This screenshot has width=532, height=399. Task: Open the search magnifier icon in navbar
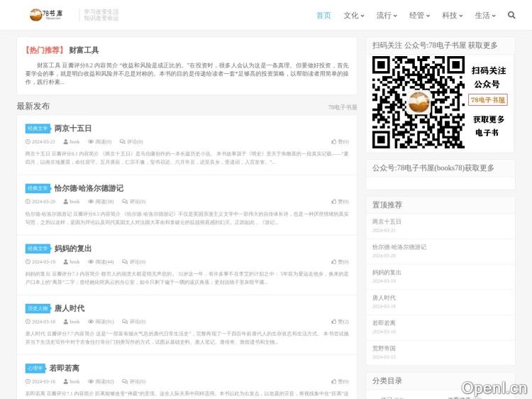tap(511, 15)
